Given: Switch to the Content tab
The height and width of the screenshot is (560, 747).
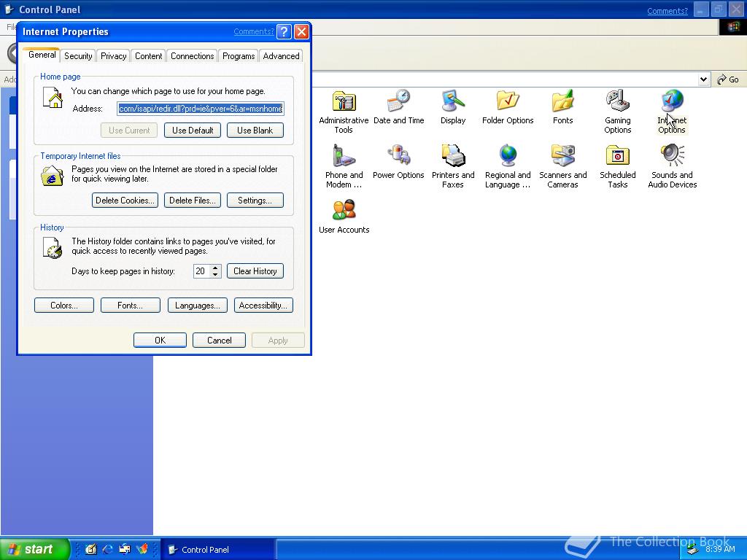Looking at the screenshot, I should pyautogui.click(x=148, y=56).
